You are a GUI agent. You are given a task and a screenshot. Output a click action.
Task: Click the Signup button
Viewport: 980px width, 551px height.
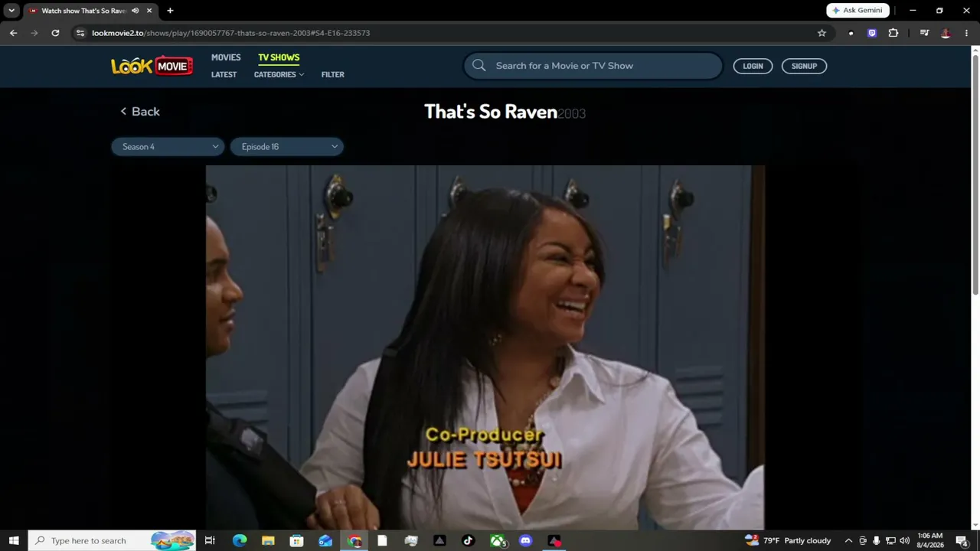(x=804, y=66)
